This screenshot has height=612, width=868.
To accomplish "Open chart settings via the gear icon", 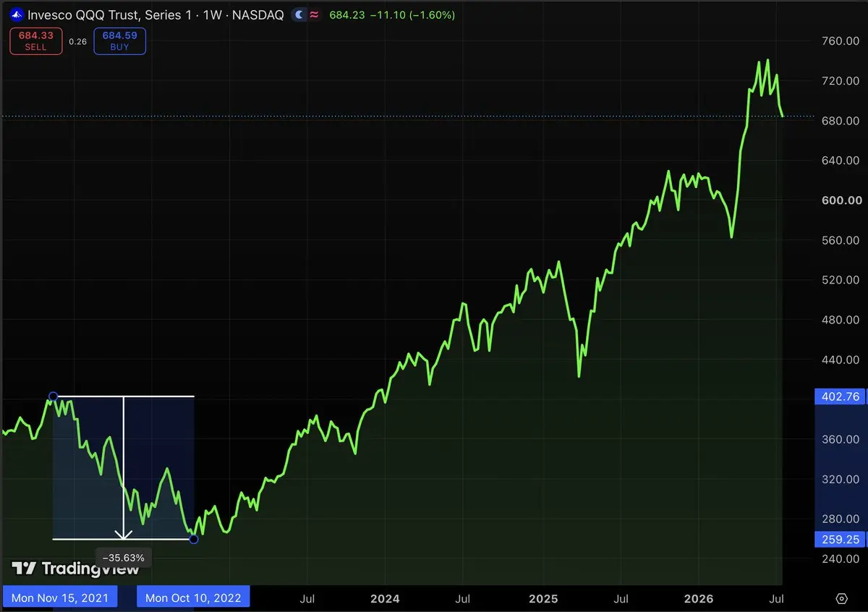I will (842, 598).
